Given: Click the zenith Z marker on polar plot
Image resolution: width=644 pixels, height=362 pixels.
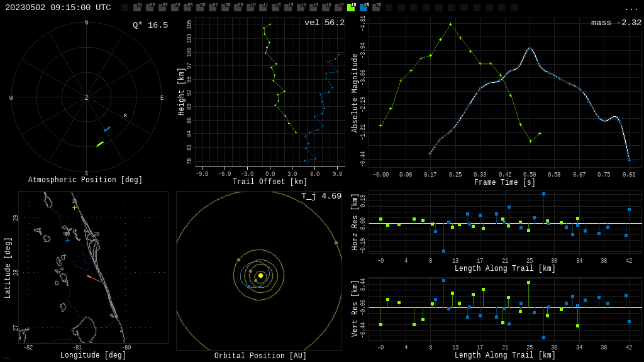Looking at the screenshot, I should (x=87, y=97).
